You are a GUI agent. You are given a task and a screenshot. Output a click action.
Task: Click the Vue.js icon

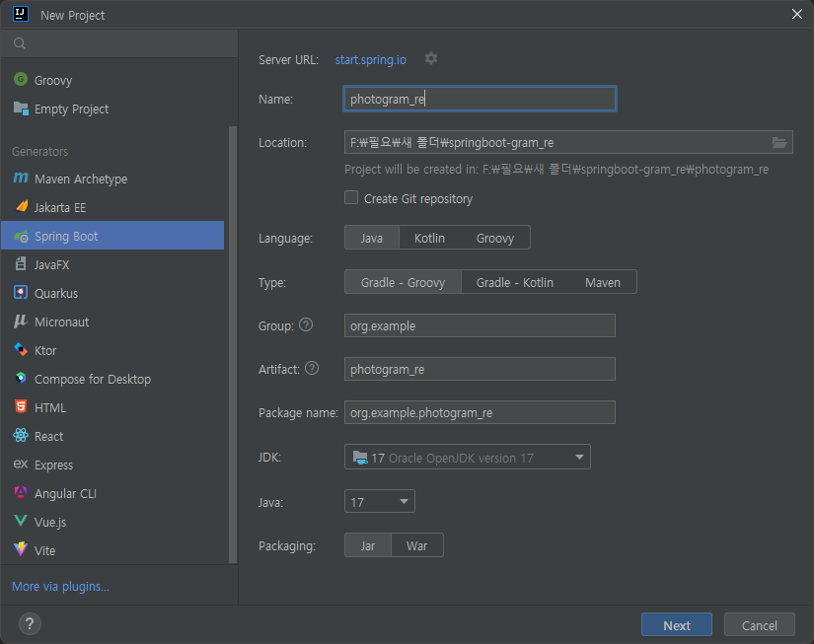click(x=21, y=521)
